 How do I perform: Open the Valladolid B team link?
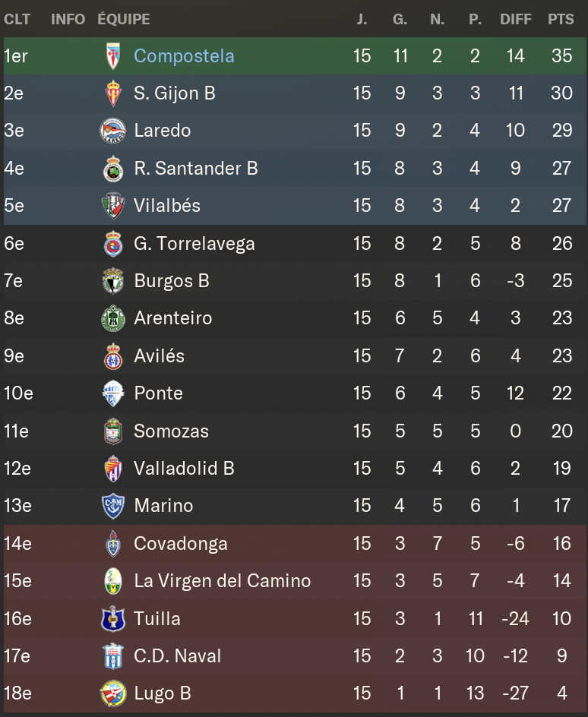(x=184, y=469)
